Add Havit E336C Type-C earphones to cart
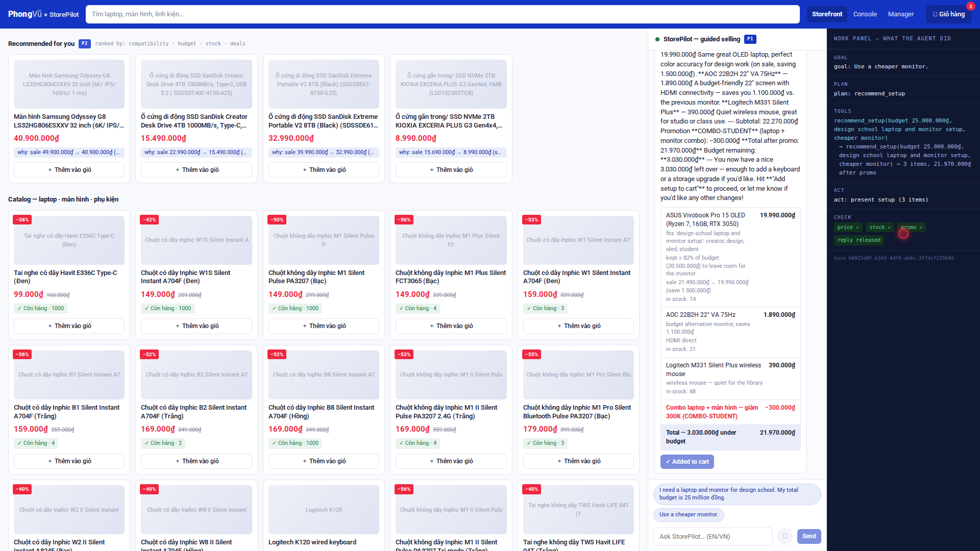Viewport: 980px width, 551px height. (x=69, y=326)
